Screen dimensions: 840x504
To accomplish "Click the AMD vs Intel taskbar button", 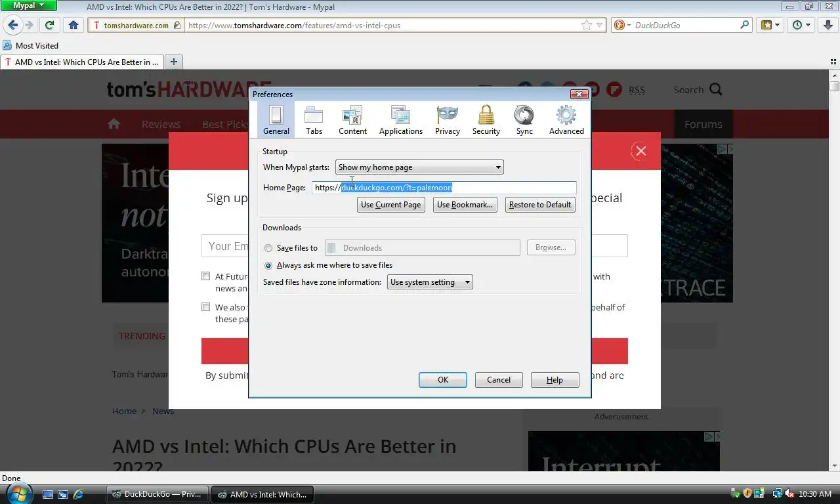I will point(262,494).
